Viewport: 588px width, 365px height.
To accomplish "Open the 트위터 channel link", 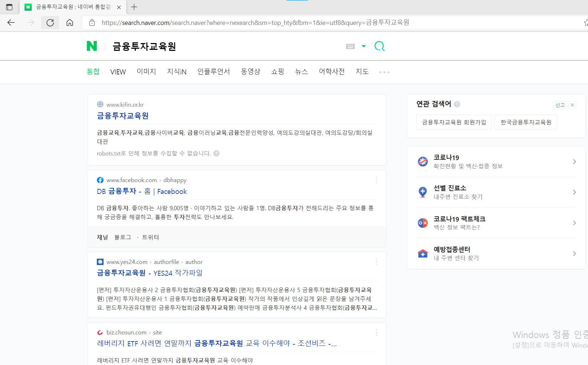I will 151,237.
